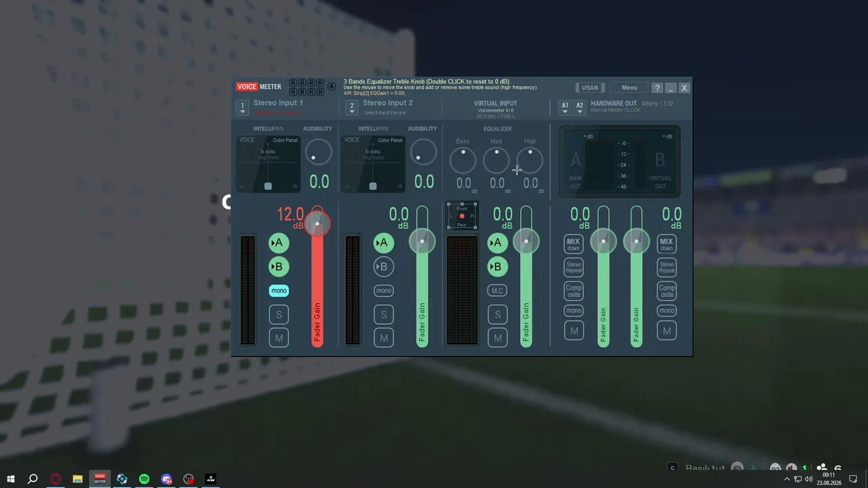Click the VOICEMEETER logo
This screenshot has width=868, height=488.
point(259,87)
